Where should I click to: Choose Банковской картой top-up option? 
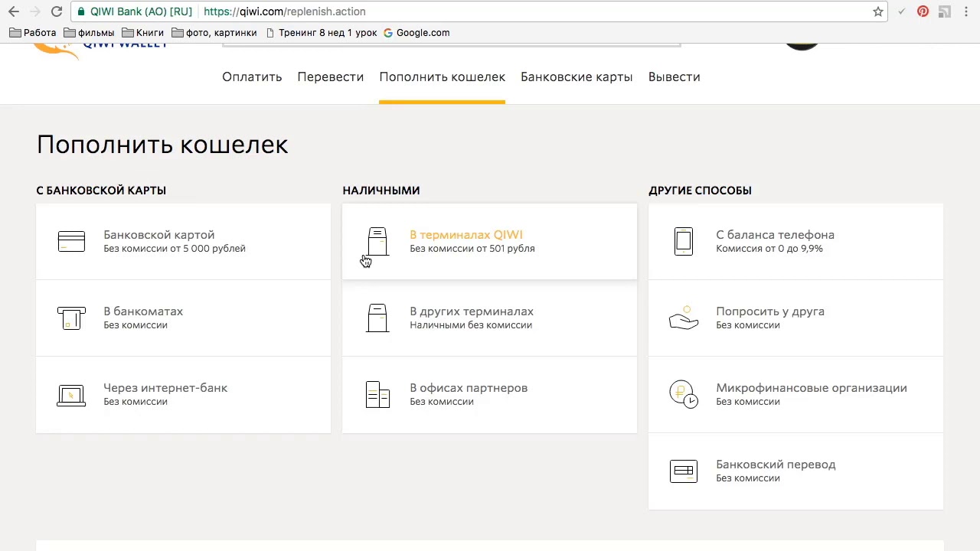(x=183, y=242)
